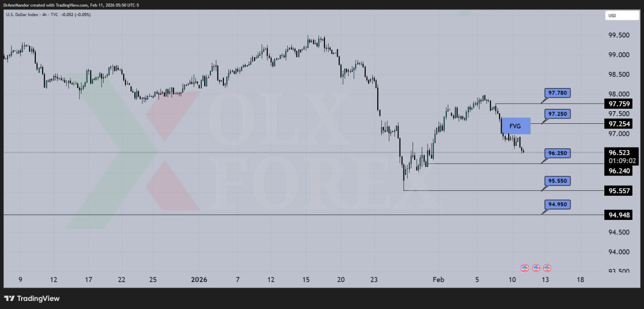Select the 95.550 callout label
644x309 pixels.
(557, 181)
